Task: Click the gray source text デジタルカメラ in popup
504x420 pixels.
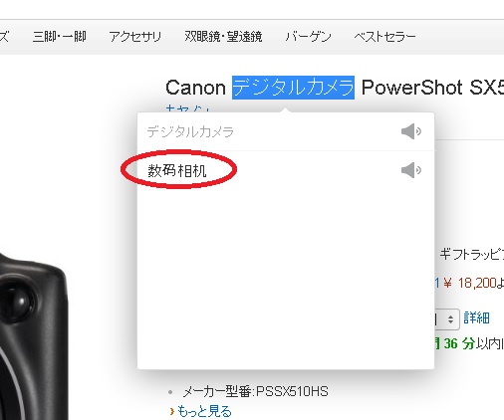Action: coord(190,131)
